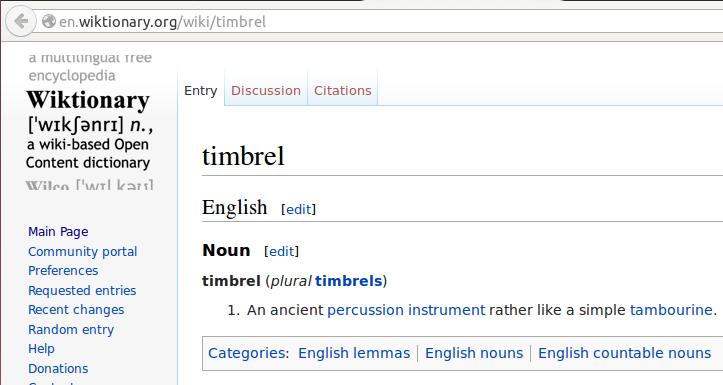The width and height of the screenshot is (723, 385).
Task: Follow the tambourine link
Action: click(671, 310)
